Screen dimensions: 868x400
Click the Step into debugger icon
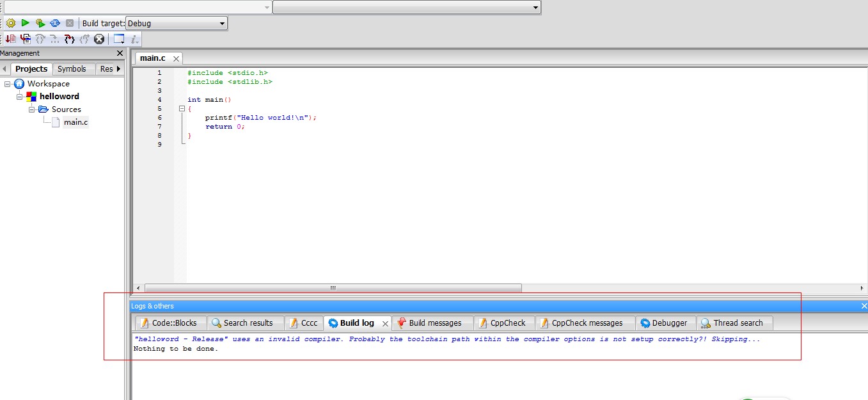[x=40, y=39]
